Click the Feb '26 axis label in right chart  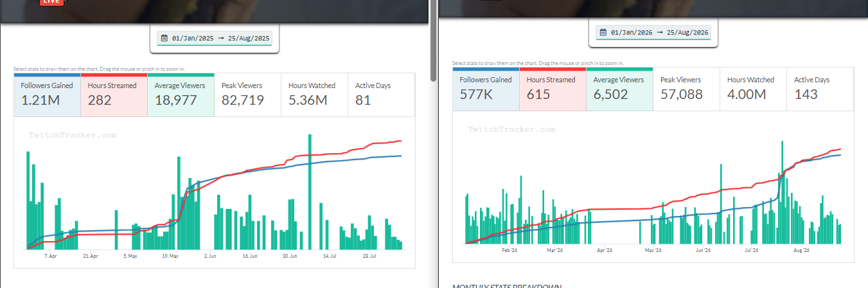tap(509, 250)
